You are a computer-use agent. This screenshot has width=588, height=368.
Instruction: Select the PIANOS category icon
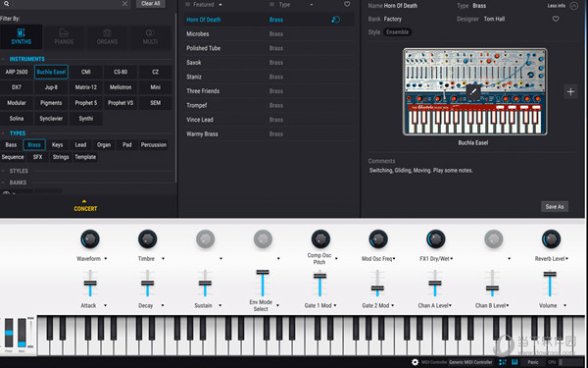click(x=64, y=36)
